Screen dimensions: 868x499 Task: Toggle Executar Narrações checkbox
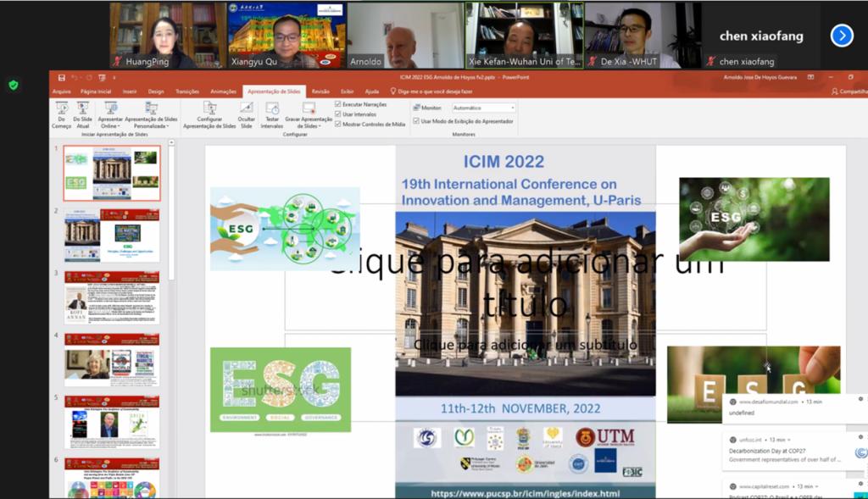click(x=338, y=104)
